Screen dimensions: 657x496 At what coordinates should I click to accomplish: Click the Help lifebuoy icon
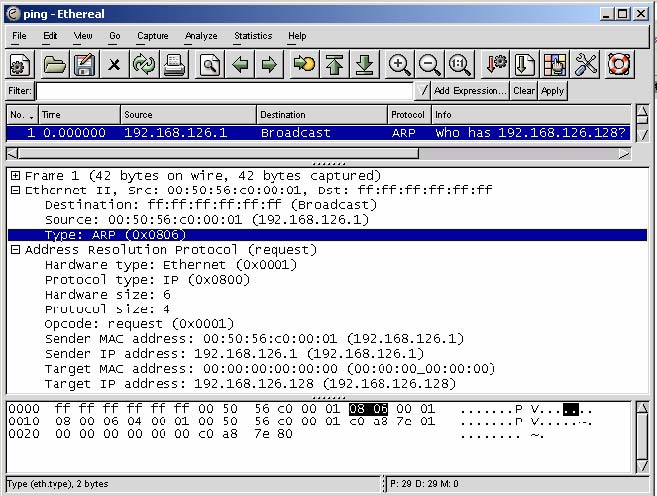tap(618, 65)
